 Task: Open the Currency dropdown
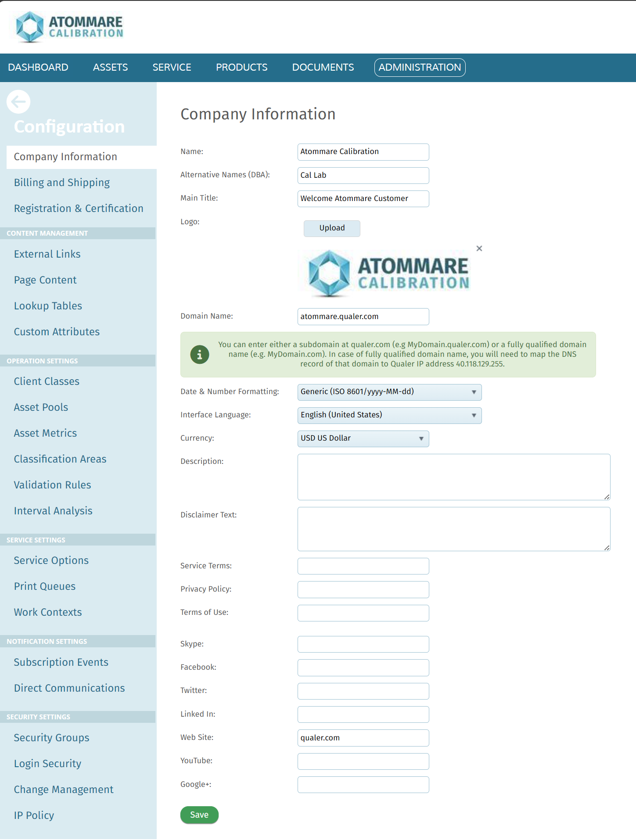click(x=363, y=438)
